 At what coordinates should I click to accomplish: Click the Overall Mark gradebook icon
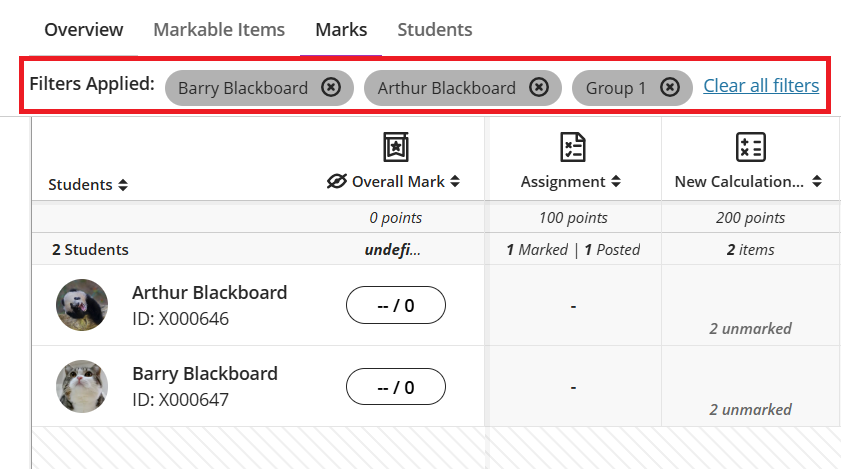[x=396, y=147]
